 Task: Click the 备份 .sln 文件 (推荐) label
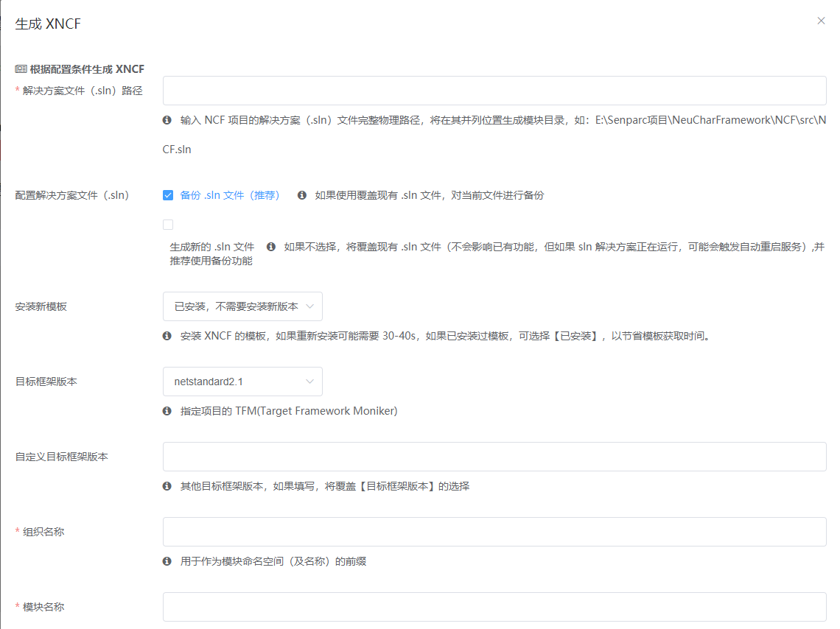[x=230, y=195]
